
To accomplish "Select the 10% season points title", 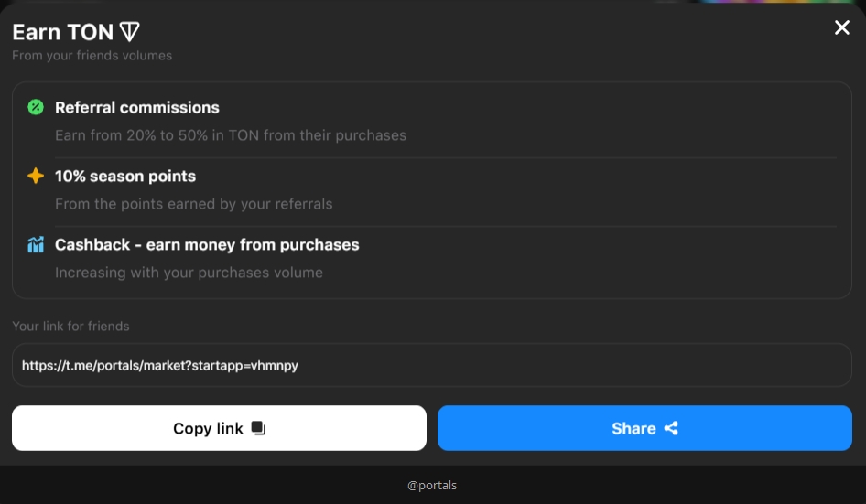I will [125, 176].
